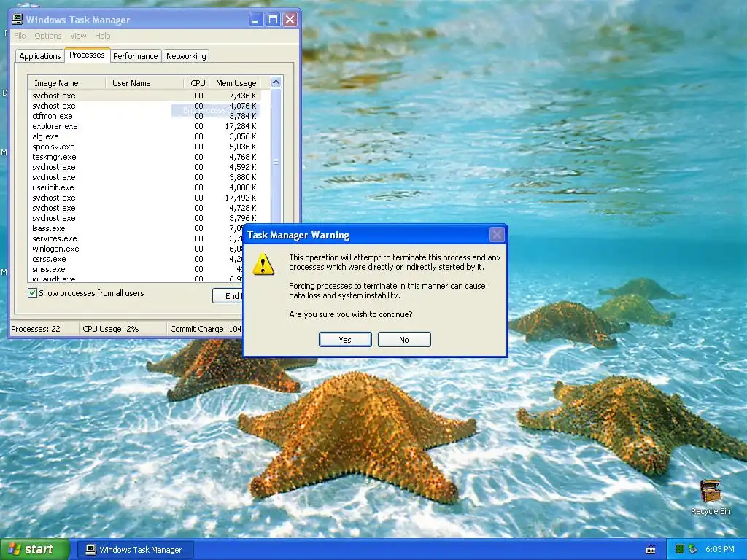Close the Task Manager Warning dialog
Image resolution: width=747 pixels, height=560 pixels.
pyautogui.click(x=497, y=234)
